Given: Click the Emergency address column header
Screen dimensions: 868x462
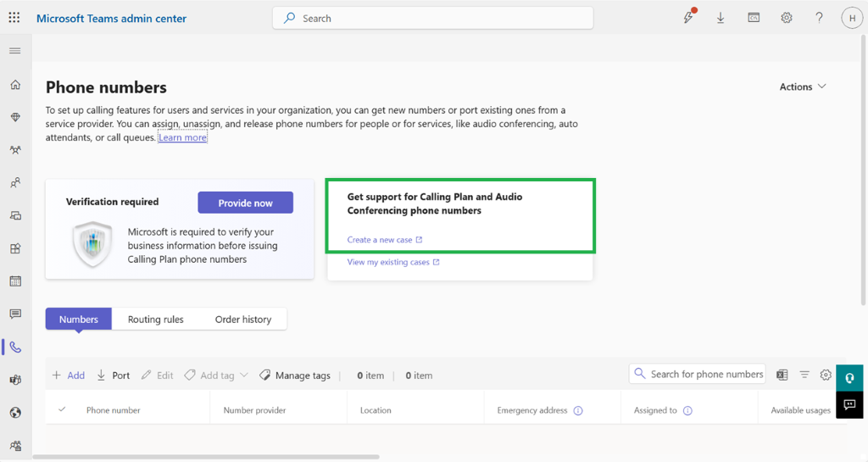Looking at the screenshot, I should click(532, 410).
